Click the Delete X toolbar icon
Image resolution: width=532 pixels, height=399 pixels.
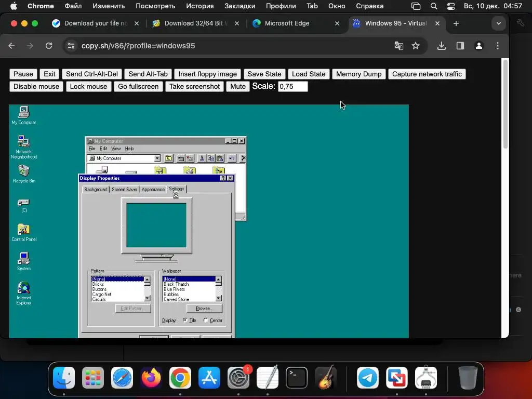click(243, 158)
